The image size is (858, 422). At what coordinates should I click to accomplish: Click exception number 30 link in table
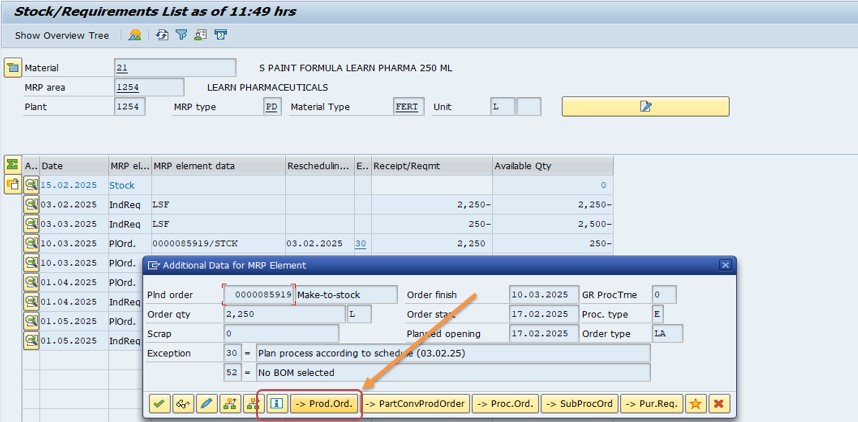[x=361, y=244]
